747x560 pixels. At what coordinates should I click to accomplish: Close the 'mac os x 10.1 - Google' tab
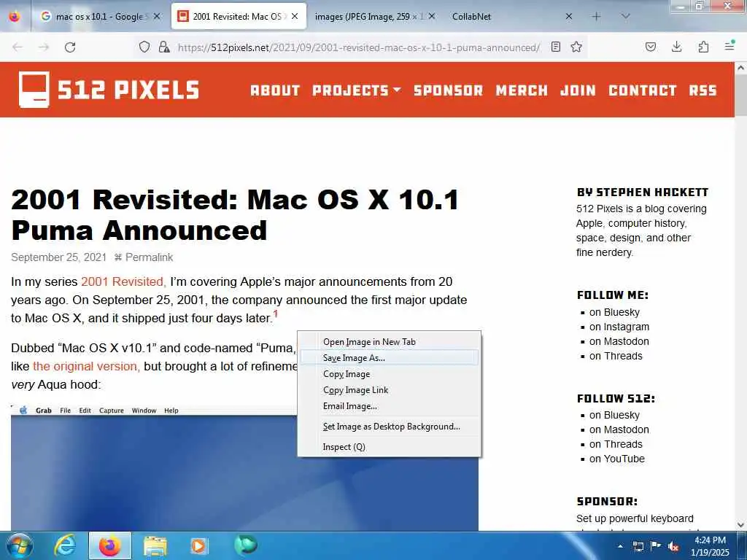tap(157, 16)
